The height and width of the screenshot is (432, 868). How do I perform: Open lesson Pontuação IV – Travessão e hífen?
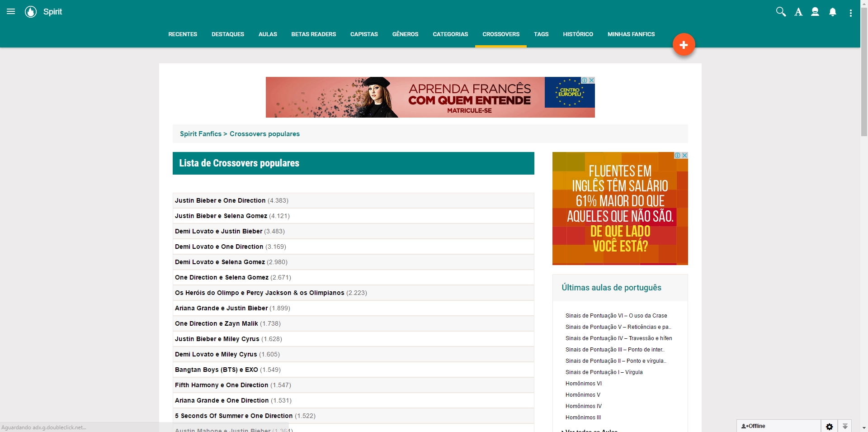point(618,338)
